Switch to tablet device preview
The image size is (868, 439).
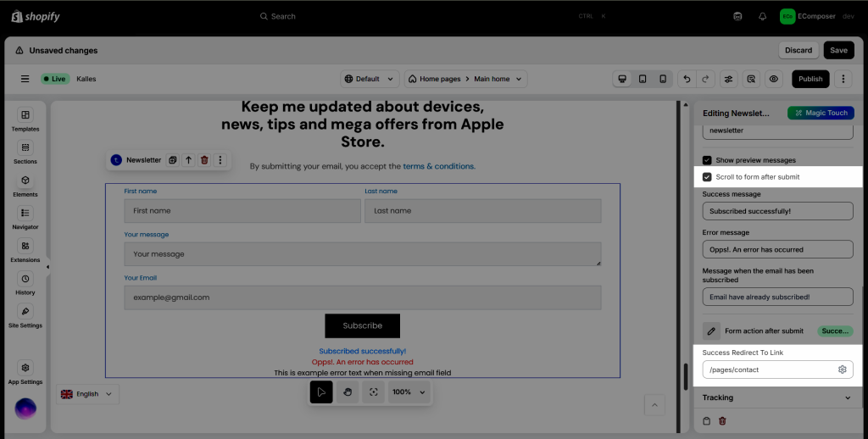click(x=643, y=79)
